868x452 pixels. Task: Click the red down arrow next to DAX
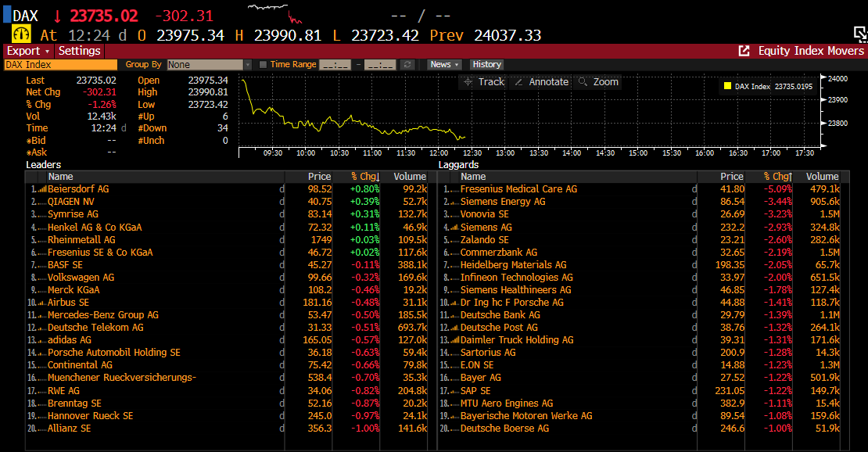pos(58,16)
